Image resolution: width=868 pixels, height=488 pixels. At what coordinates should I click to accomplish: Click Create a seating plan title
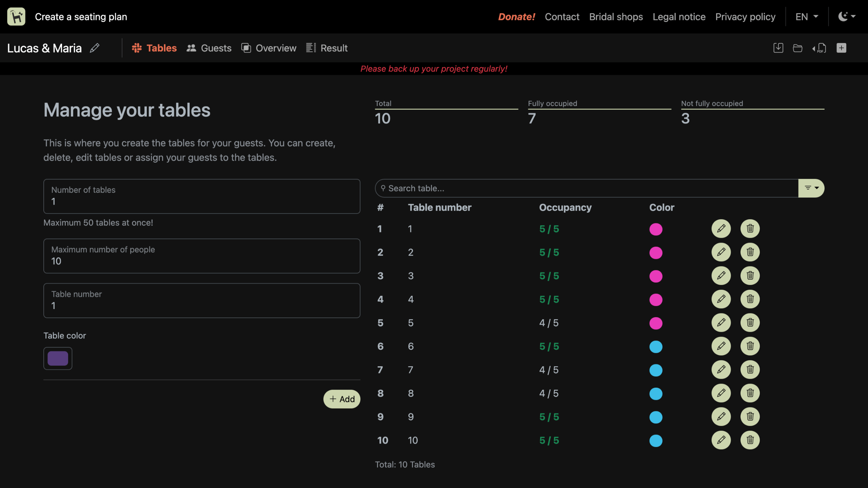pyautogui.click(x=81, y=17)
